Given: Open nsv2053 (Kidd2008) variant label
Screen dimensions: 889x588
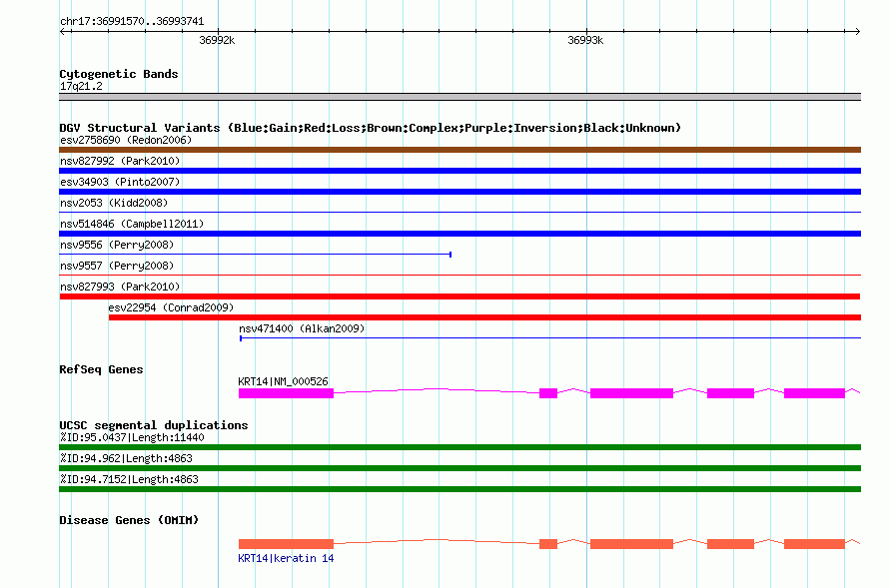Looking at the screenshot, I should point(114,203).
